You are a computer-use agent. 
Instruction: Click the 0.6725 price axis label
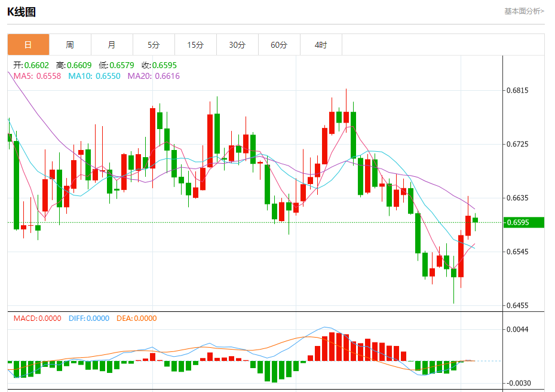coord(517,144)
